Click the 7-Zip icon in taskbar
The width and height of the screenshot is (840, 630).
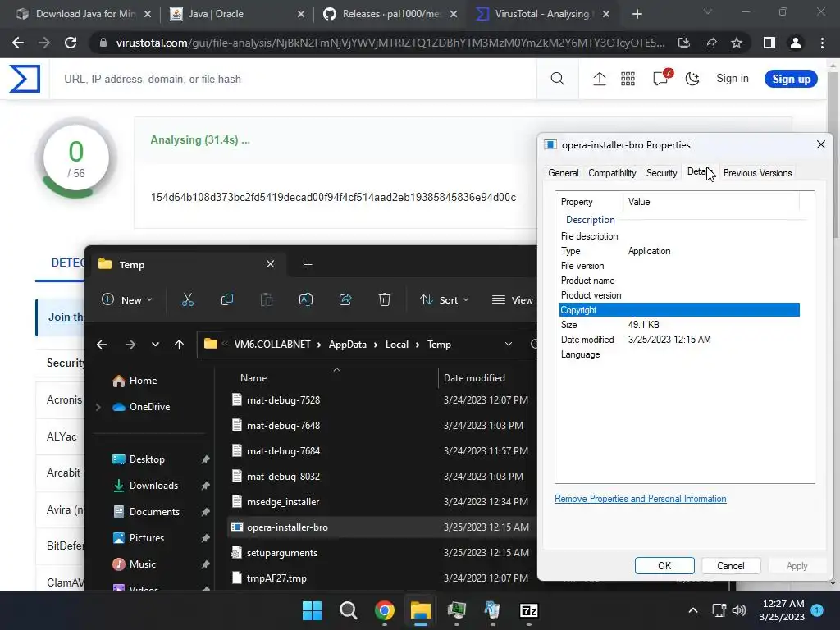pos(529,610)
